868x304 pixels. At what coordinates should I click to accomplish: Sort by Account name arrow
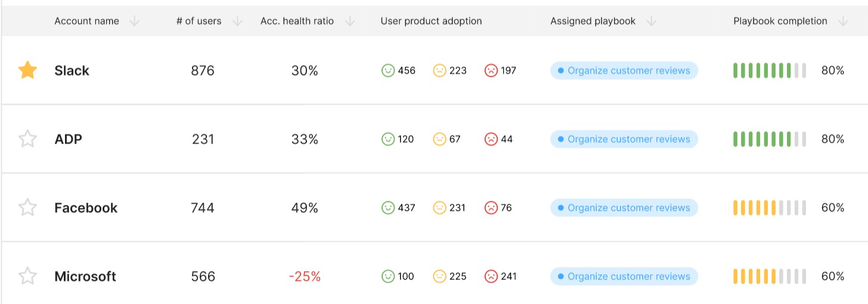pyautogui.click(x=135, y=21)
